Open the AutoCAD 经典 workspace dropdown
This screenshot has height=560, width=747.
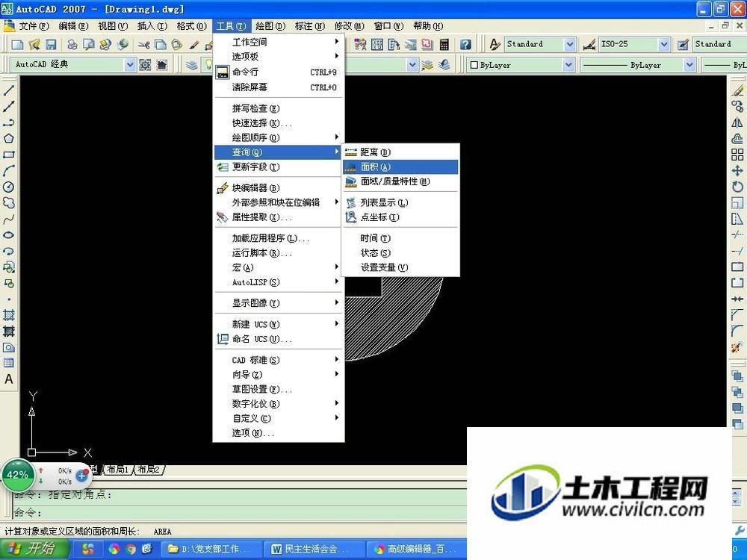coord(130,65)
